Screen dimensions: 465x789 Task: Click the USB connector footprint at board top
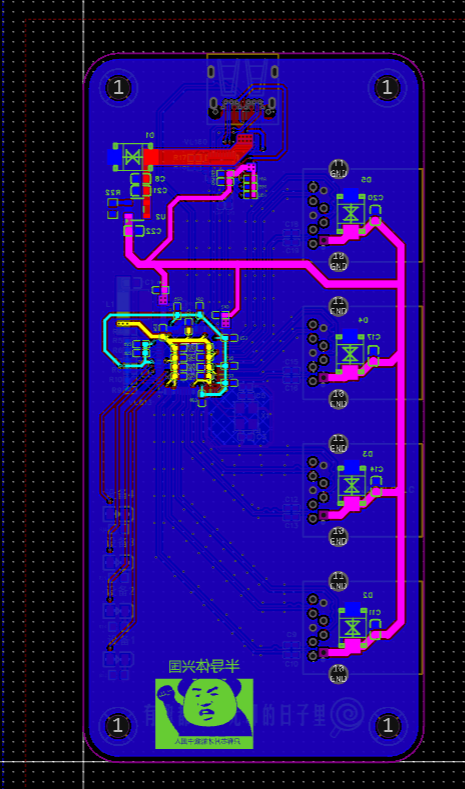[243, 90]
